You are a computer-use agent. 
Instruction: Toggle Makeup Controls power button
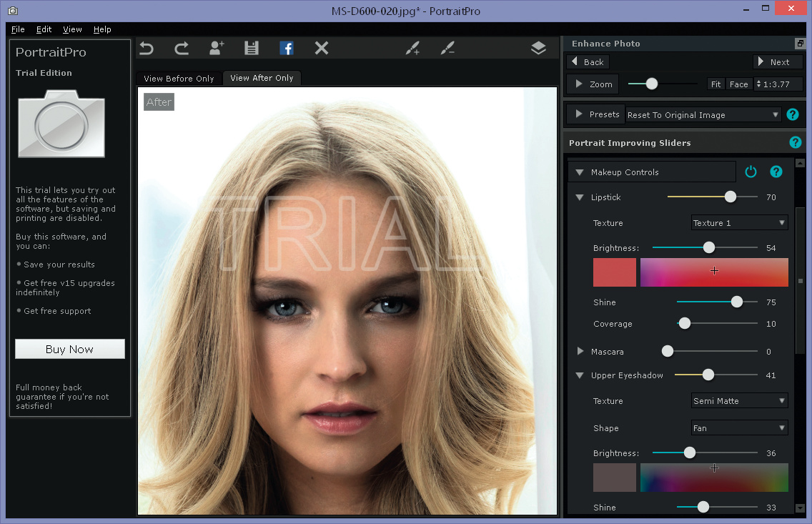pos(751,172)
